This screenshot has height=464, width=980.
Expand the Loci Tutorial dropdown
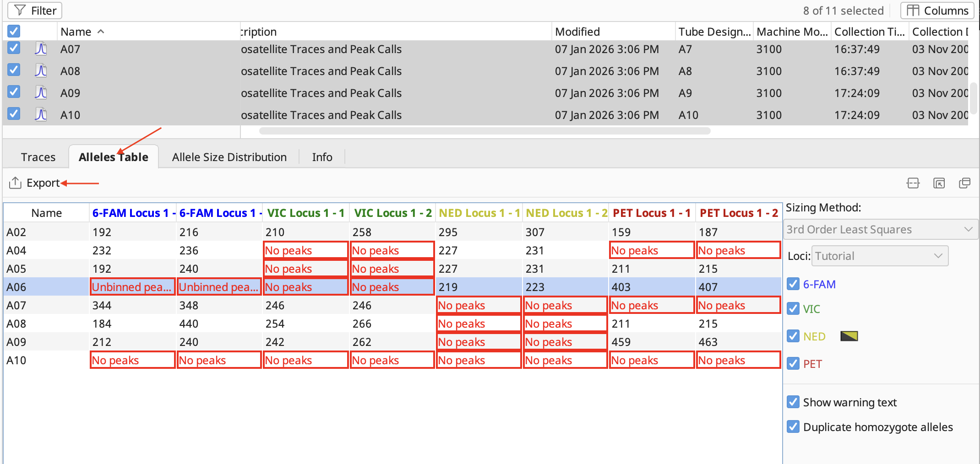[x=879, y=256]
